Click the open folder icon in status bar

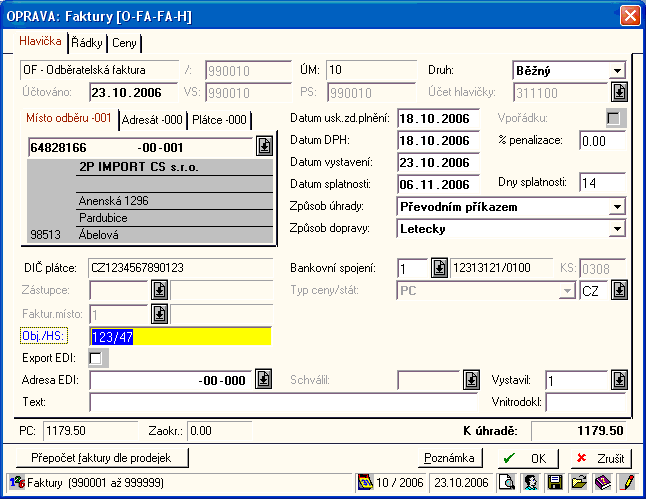tap(578, 482)
